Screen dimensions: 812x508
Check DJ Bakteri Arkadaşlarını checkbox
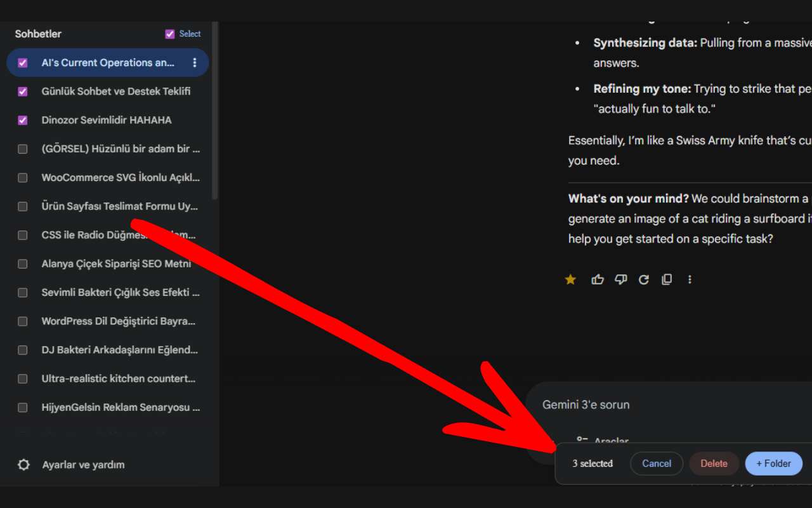[23, 350]
